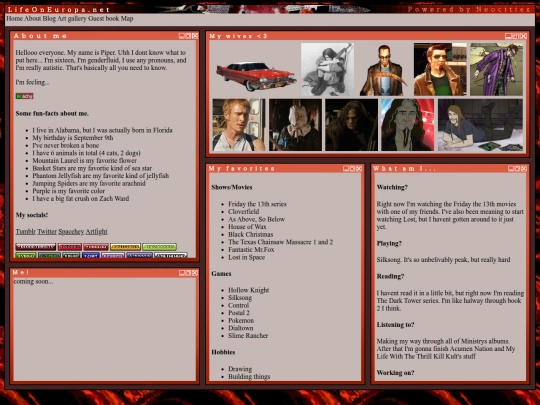Viewport: 540px width, 405px height.
Task: Click the sack-masked figure image
Action: (x=295, y=125)
